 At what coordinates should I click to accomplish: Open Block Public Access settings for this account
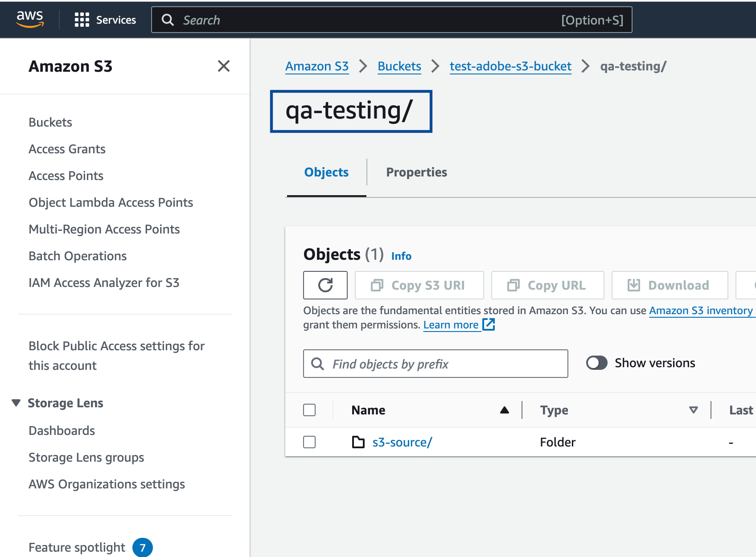[x=117, y=356]
